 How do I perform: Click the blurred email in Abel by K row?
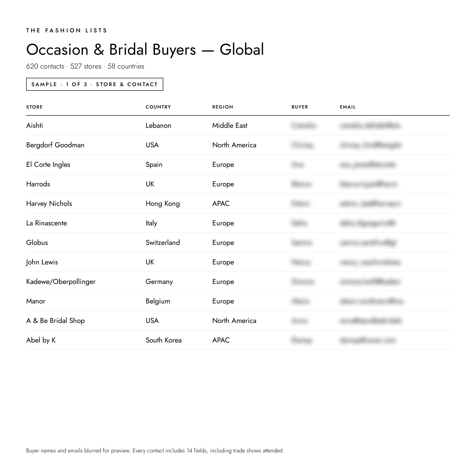click(x=368, y=340)
